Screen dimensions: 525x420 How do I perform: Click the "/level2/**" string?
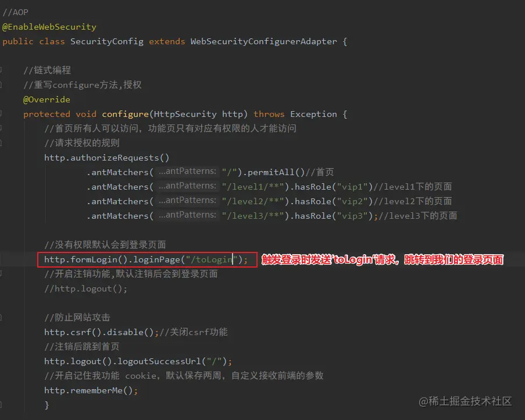click(253, 201)
